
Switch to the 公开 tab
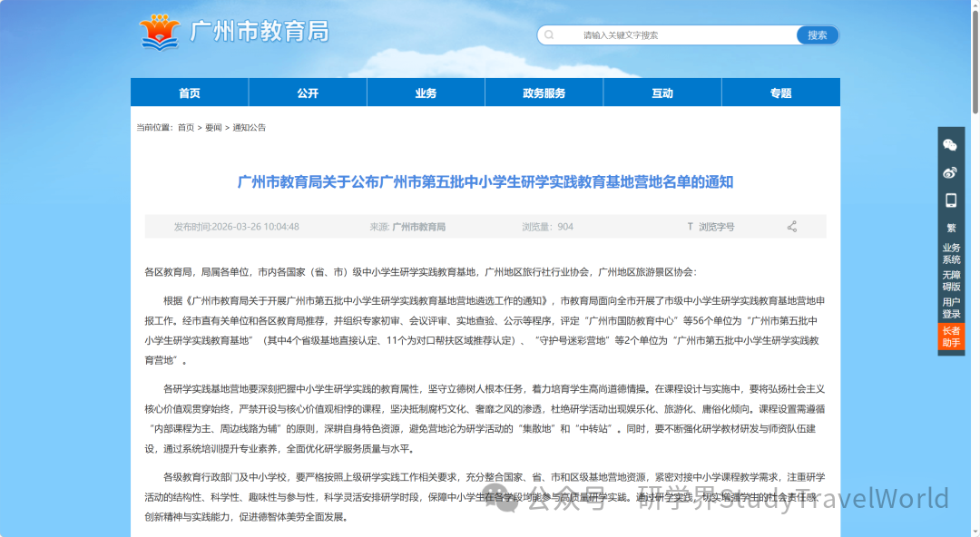[x=308, y=92]
